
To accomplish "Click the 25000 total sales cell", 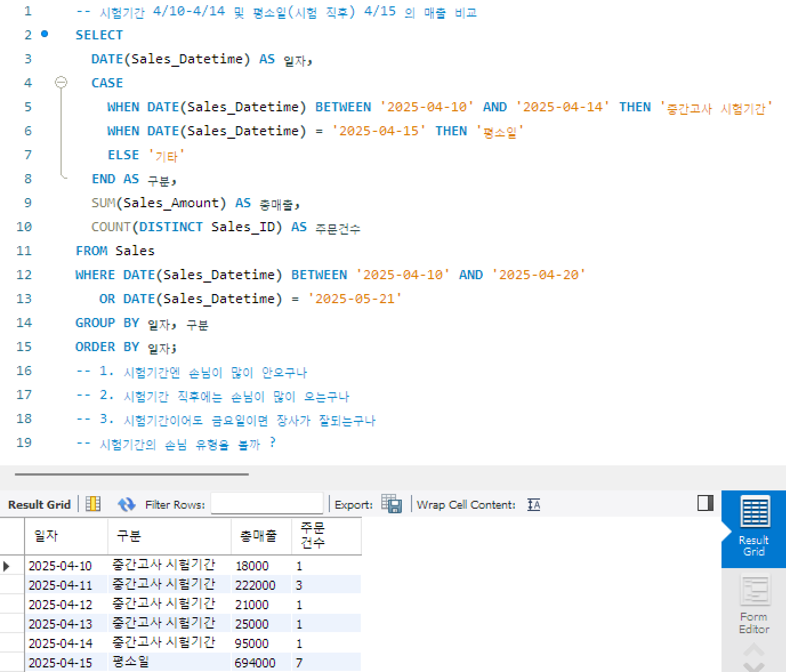I will (261, 623).
